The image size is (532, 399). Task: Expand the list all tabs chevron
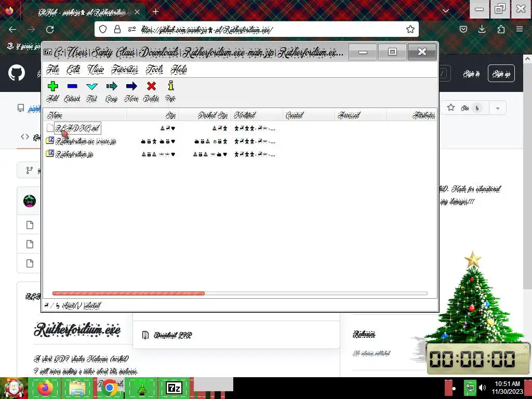pos(445,11)
